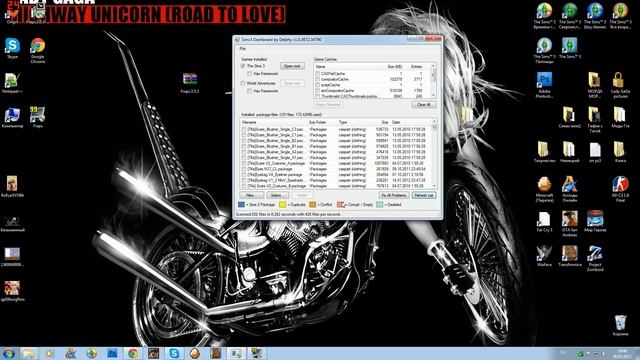This screenshot has height=360, width=640.
Task: Check the scriptCache cache entry
Action: click(x=318, y=85)
